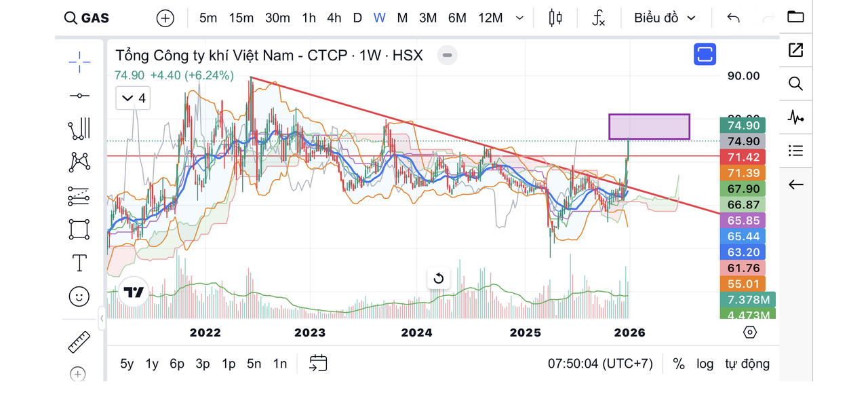868x401 pixels.
Task: Open the go to date calendar
Action: point(318,364)
